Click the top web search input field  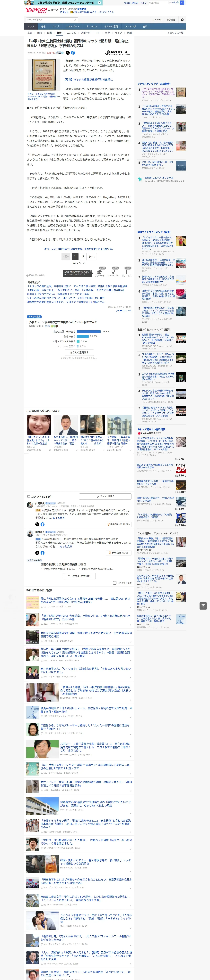tap(158, 3)
